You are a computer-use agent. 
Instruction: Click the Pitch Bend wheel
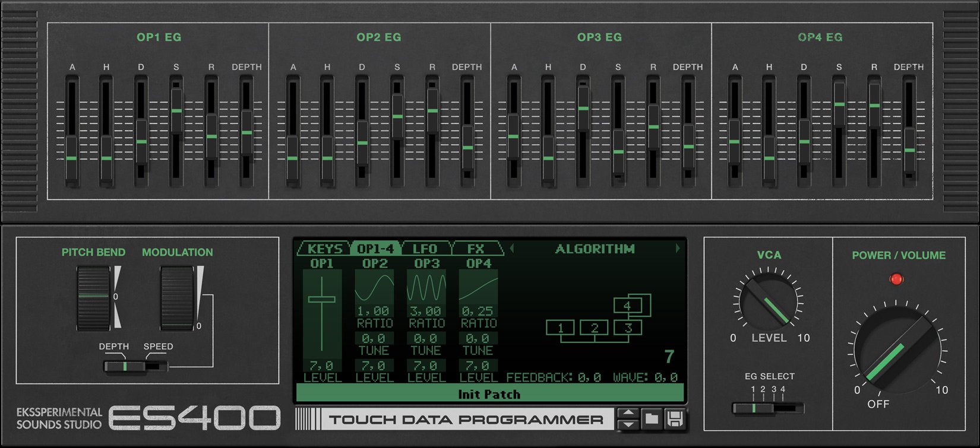(x=93, y=297)
